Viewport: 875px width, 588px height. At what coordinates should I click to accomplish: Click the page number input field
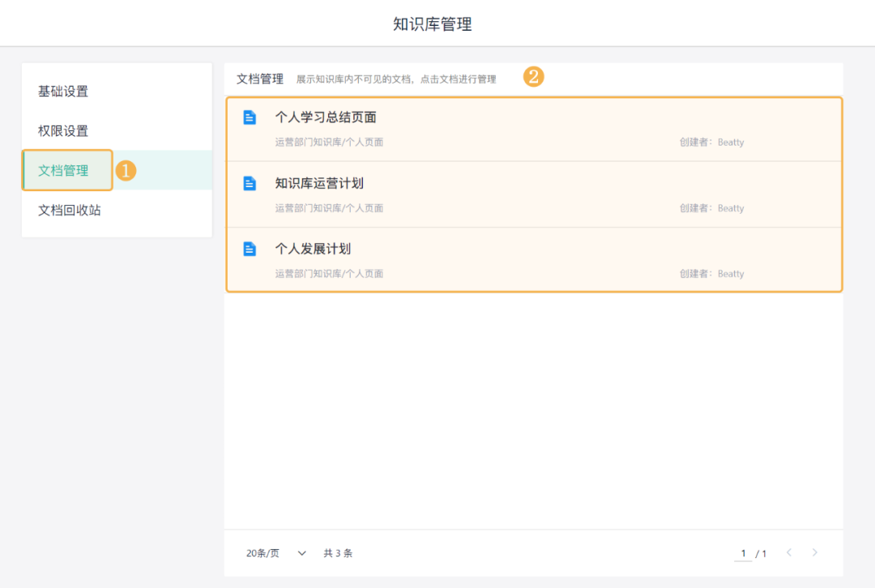pyautogui.click(x=743, y=552)
